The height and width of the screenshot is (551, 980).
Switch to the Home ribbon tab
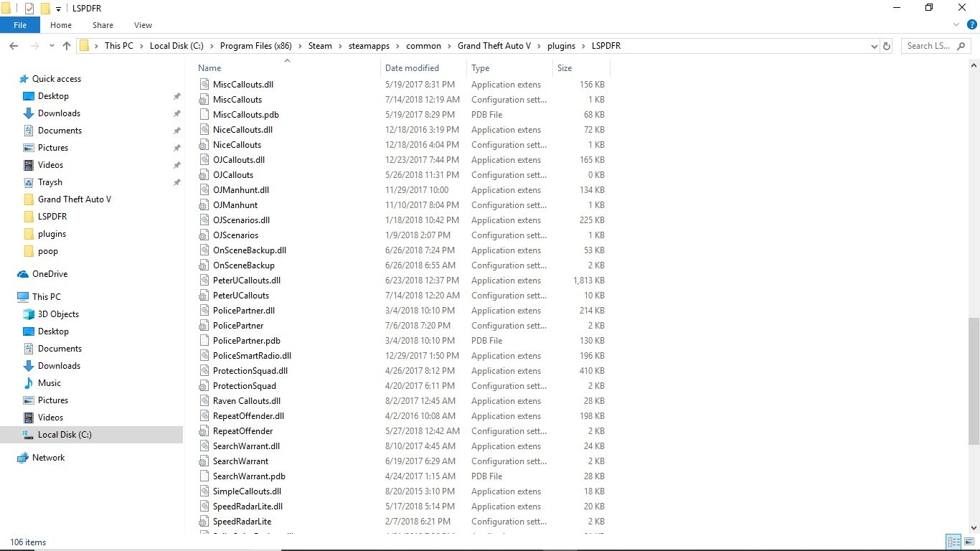[61, 25]
